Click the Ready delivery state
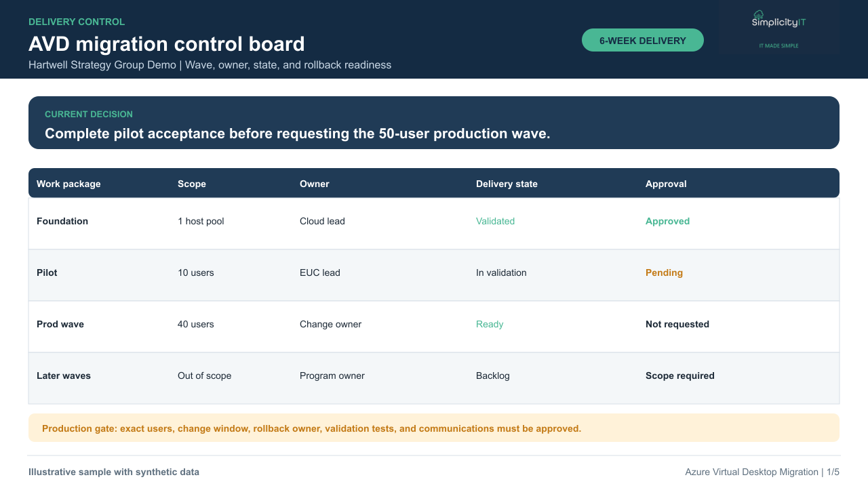 (490, 324)
